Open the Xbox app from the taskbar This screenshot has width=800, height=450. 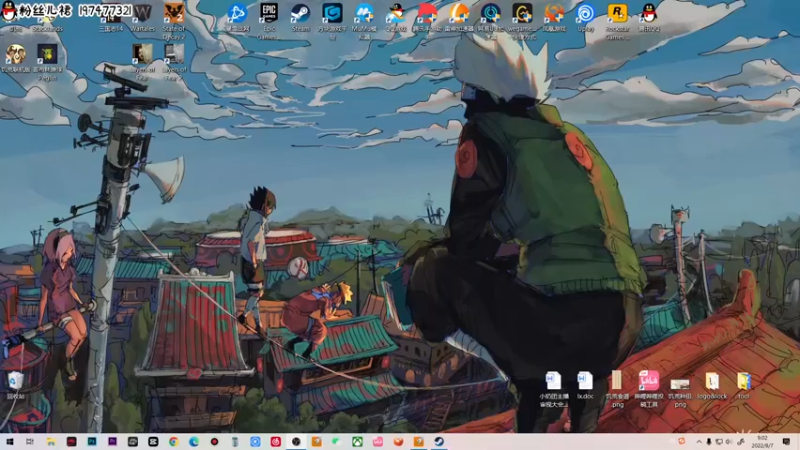(x=357, y=442)
